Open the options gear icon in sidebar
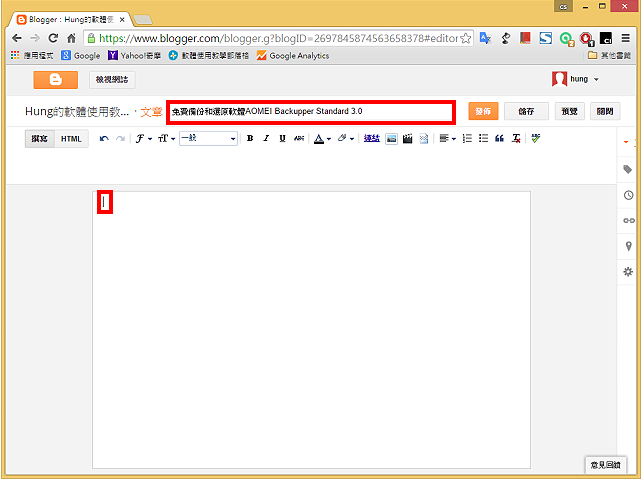 tap(628, 272)
